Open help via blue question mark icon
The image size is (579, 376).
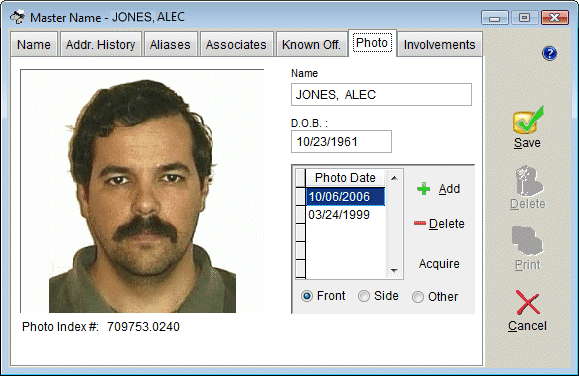549,53
